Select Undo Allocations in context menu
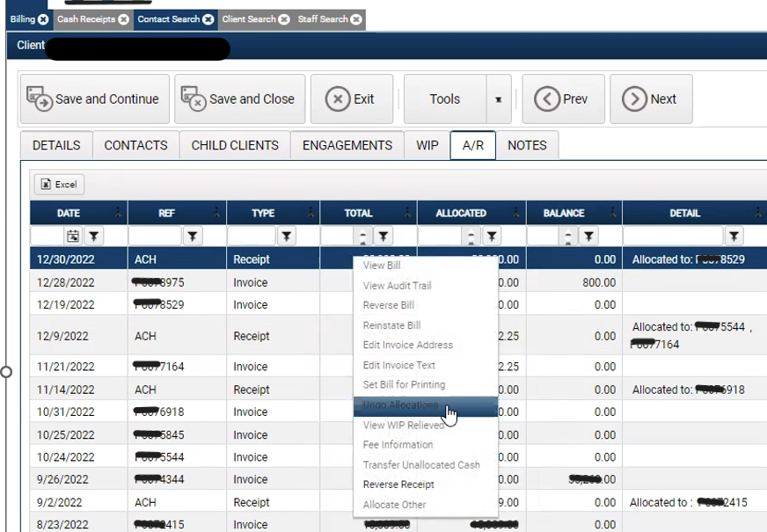Screen dimensions: 767x532 click(426, 406)
